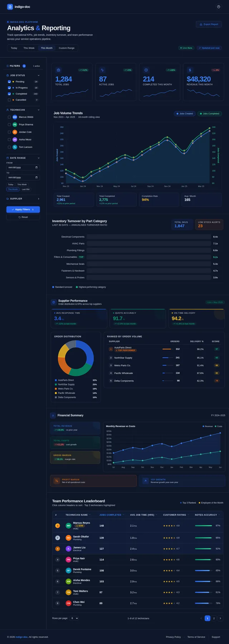Open calendar picker in To date field
The height and width of the screenshot is (644, 229).
[x=36, y=177]
